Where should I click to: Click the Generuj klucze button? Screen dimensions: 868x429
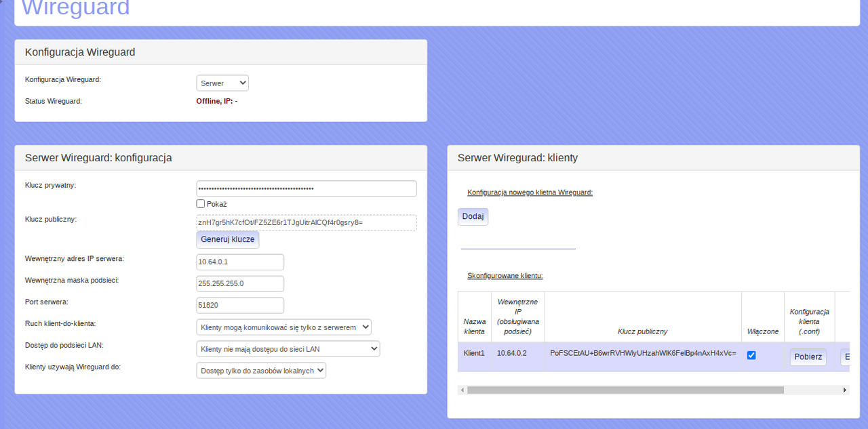[x=228, y=239]
